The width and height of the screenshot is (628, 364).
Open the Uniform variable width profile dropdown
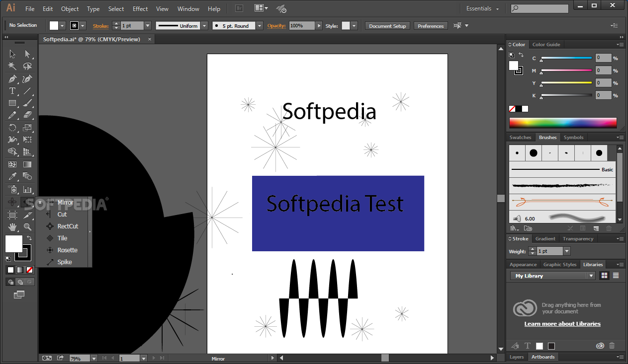point(204,26)
